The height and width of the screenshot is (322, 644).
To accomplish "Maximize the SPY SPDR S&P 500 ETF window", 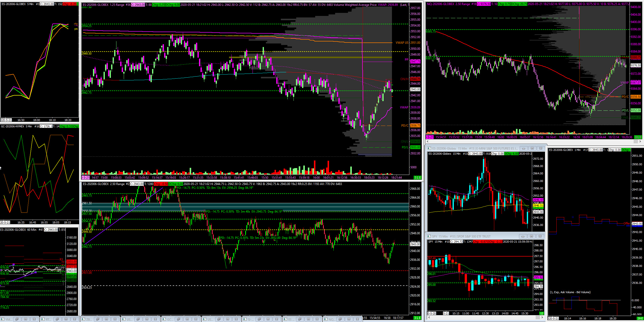I will [x=531, y=236].
